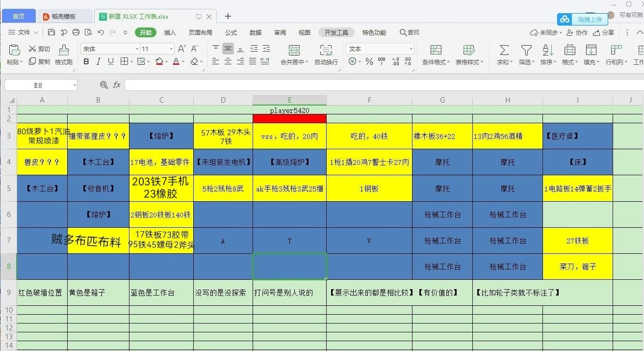Increase decimal places icon
This screenshot has width=644, height=351.
point(395,61)
